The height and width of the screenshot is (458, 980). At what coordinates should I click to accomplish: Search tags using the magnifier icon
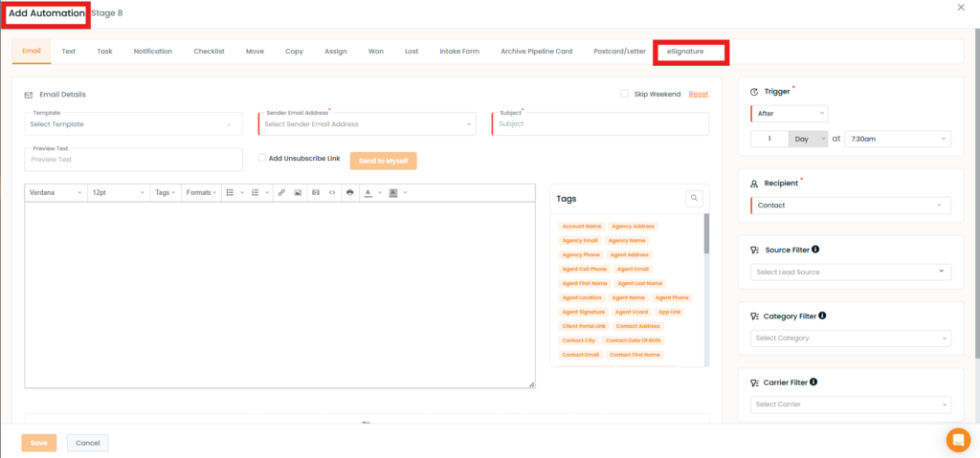tap(694, 199)
